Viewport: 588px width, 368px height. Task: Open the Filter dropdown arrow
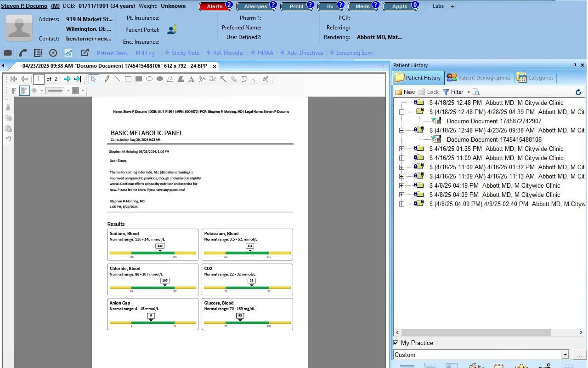pyautogui.click(x=468, y=92)
